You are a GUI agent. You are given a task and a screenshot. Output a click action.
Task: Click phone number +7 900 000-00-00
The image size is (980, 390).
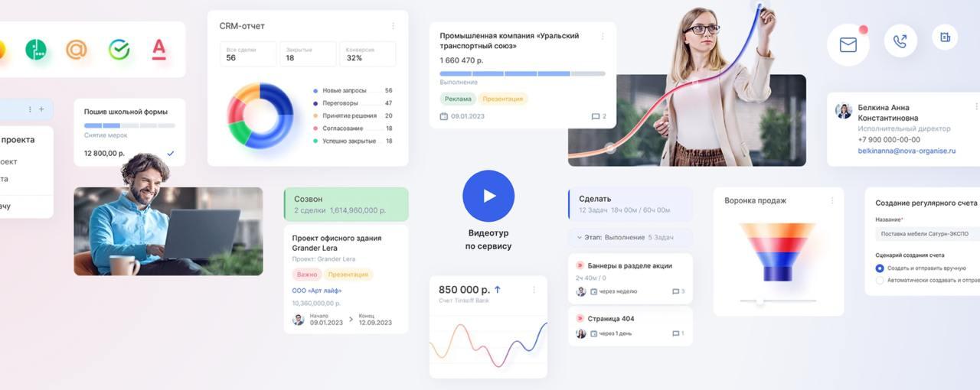889,140
